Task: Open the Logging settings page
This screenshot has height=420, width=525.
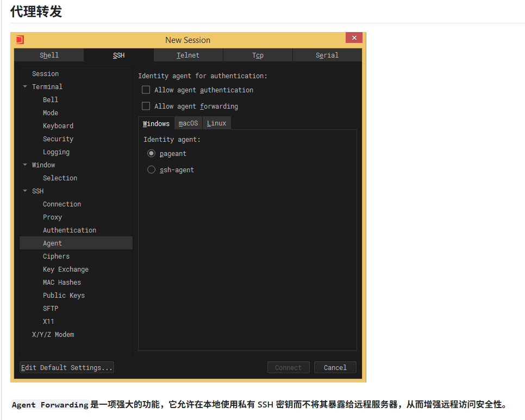Action: [x=57, y=152]
